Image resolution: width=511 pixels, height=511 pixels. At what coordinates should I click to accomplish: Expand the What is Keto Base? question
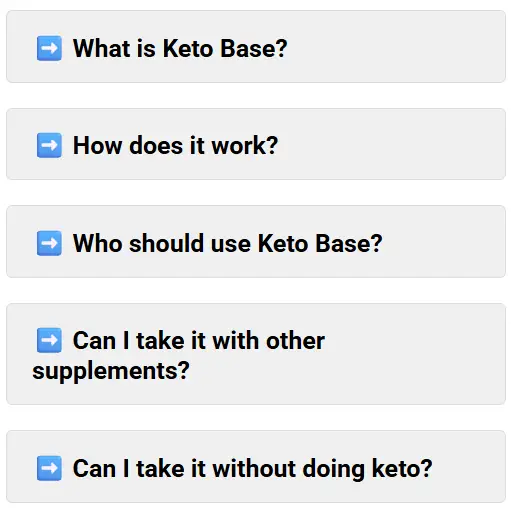[x=256, y=47]
